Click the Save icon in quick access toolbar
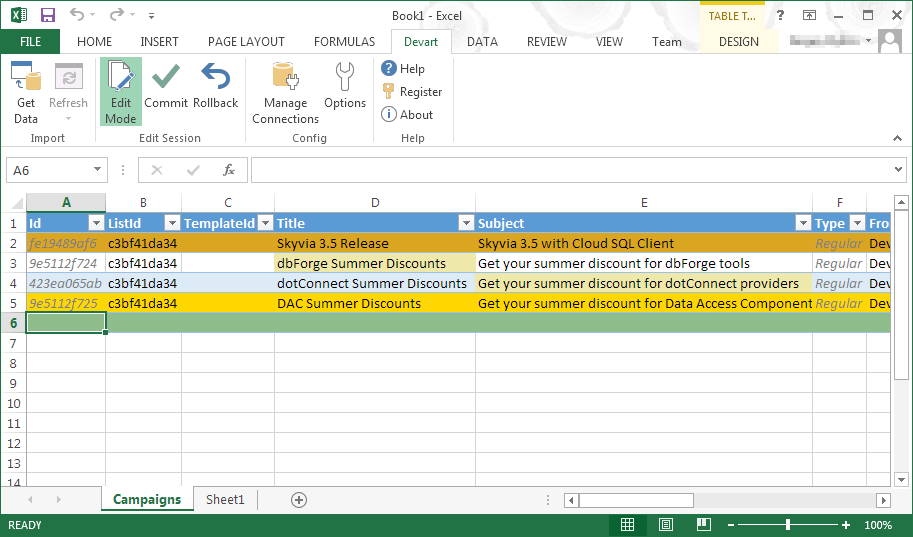Image resolution: width=913 pixels, height=537 pixels. [47, 15]
